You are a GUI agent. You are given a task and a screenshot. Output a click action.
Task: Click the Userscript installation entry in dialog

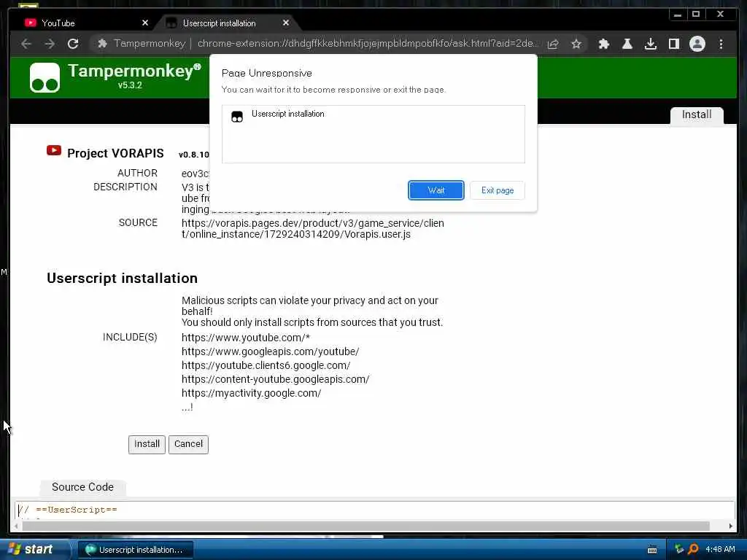[287, 114]
